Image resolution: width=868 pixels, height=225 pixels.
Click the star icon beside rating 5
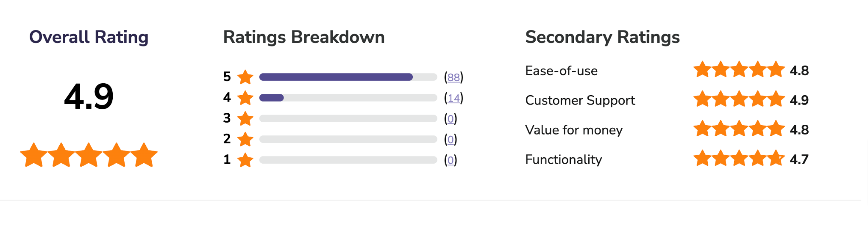(x=245, y=77)
